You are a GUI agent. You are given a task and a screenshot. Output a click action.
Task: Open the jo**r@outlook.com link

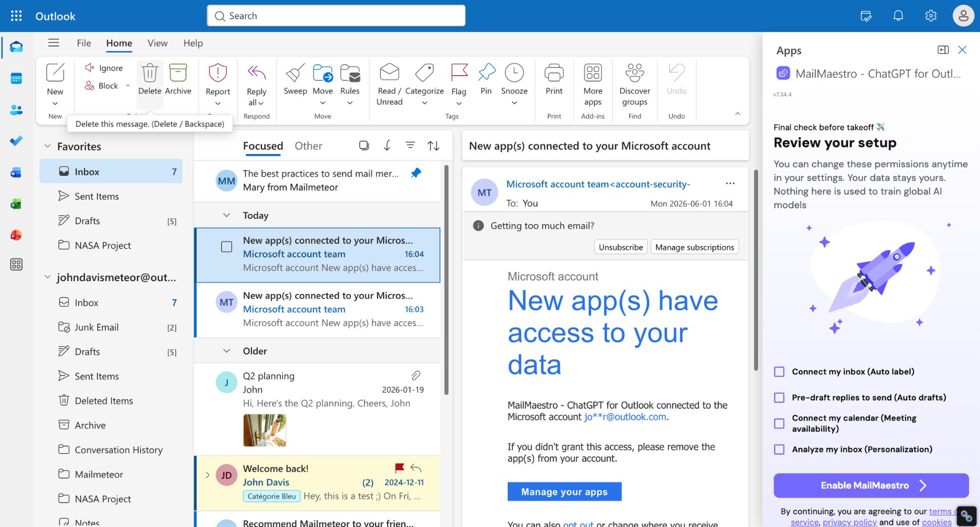tap(625, 417)
